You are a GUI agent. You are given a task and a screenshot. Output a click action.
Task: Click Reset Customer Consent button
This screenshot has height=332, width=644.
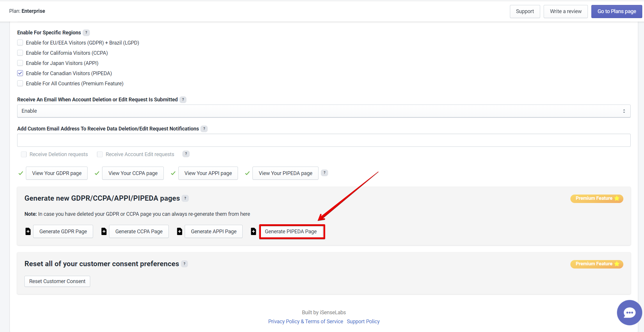[57, 281]
